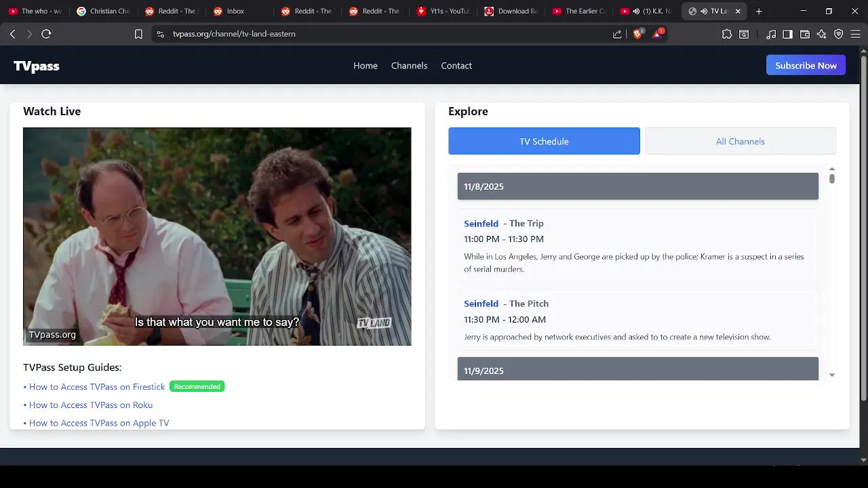Screen dimensions: 868x488
Task: Open the extensions puzzle icon
Action: pyautogui.click(x=727, y=34)
